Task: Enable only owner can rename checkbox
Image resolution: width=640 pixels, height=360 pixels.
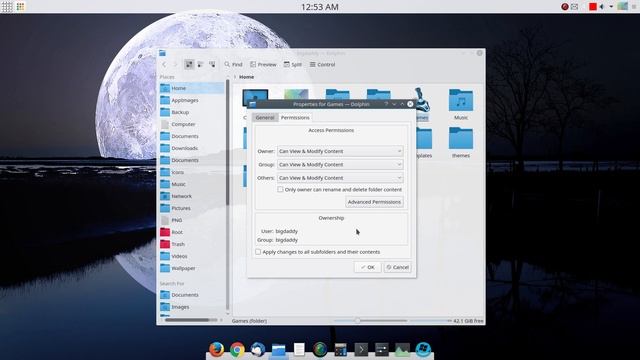Action: [x=280, y=189]
